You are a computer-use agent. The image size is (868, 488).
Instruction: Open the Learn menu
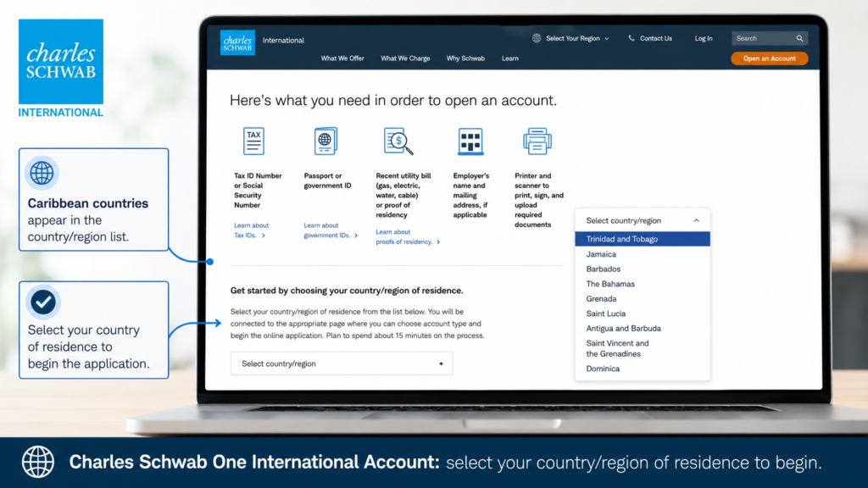pyautogui.click(x=509, y=58)
